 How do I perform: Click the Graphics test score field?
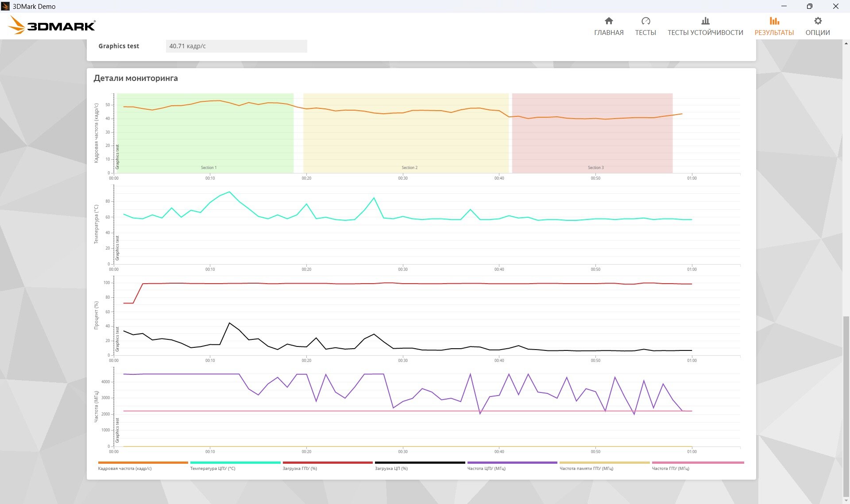236,46
